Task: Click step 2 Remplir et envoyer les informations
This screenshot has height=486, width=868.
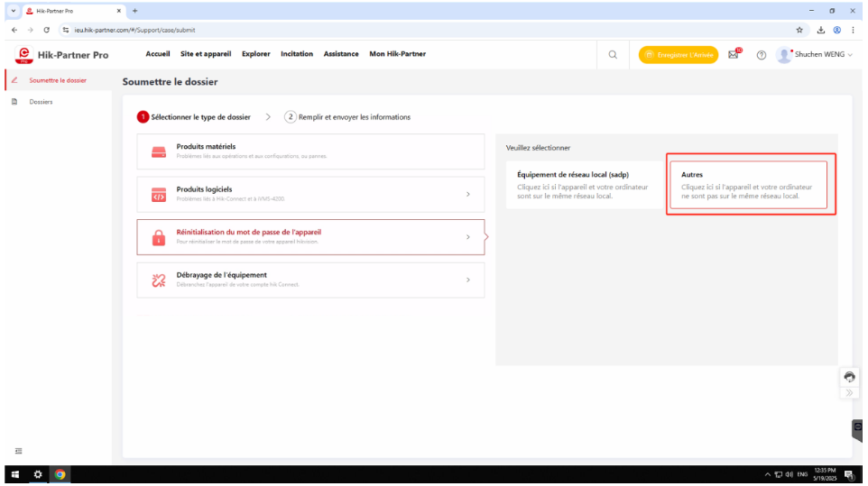Action: (347, 117)
